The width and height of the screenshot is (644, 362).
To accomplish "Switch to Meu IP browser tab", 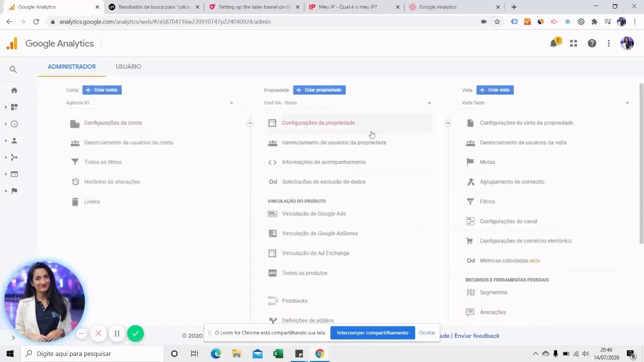I will (354, 7).
